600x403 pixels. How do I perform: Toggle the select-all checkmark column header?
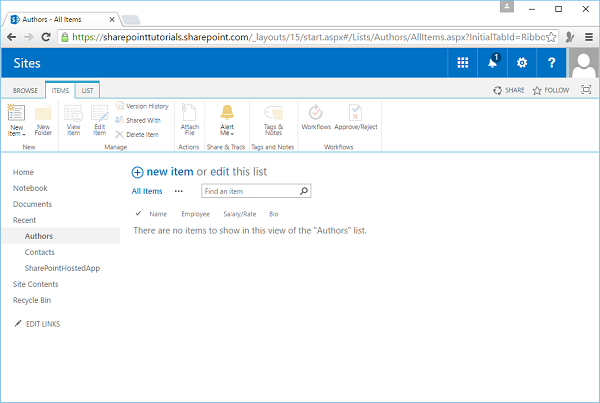(x=138, y=214)
